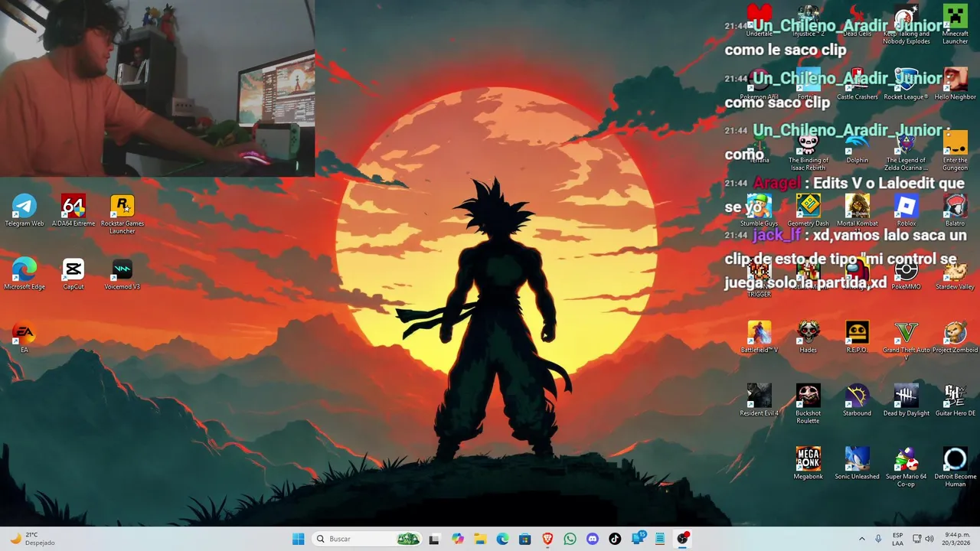Open the Rocket League shortcut
The height and width of the screenshot is (551, 980).
[x=906, y=84]
